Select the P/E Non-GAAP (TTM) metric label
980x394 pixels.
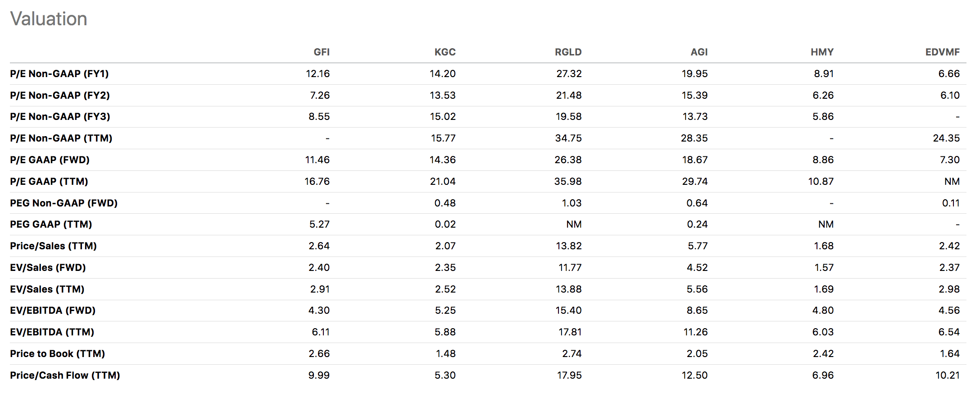point(61,138)
